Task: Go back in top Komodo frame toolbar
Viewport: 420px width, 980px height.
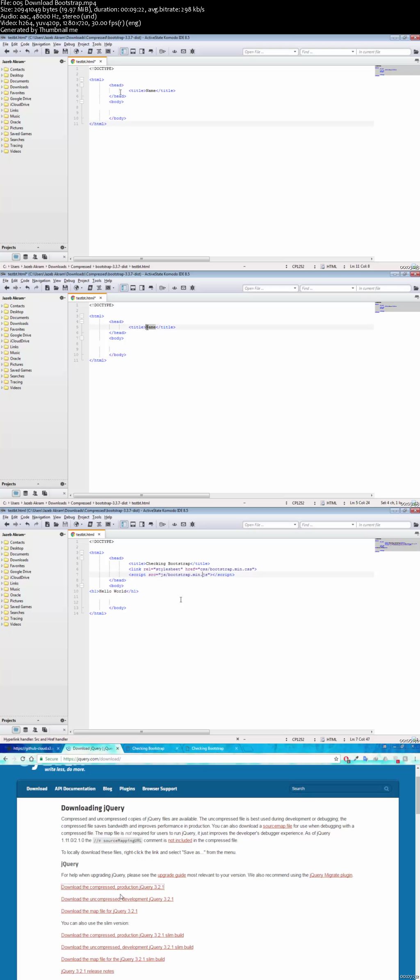Action: pyautogui.click(x=7, y=51)
